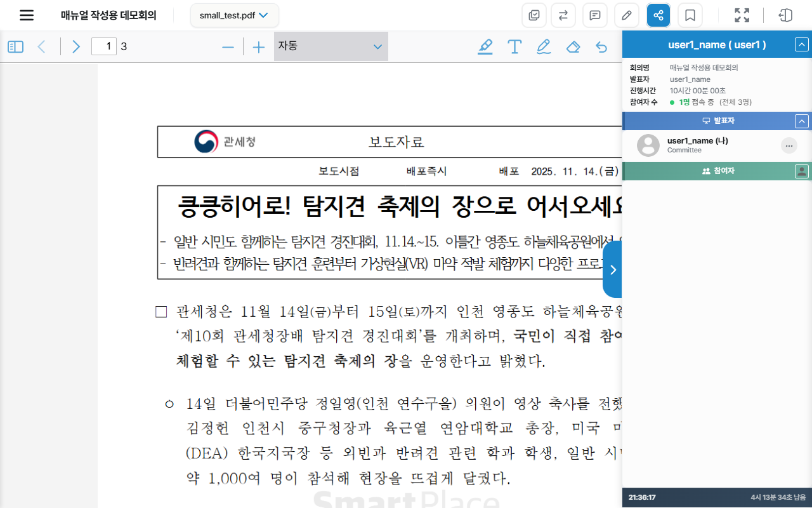Toggle the PDF sidebar thumbnail panel
Screen dimensions: 812x508
pyautogui.click(x=15, y=46)
